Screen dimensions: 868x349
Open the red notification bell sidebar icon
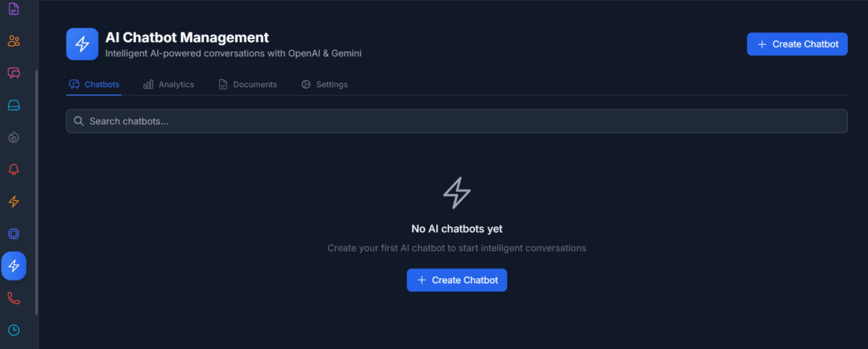[14, 170]
